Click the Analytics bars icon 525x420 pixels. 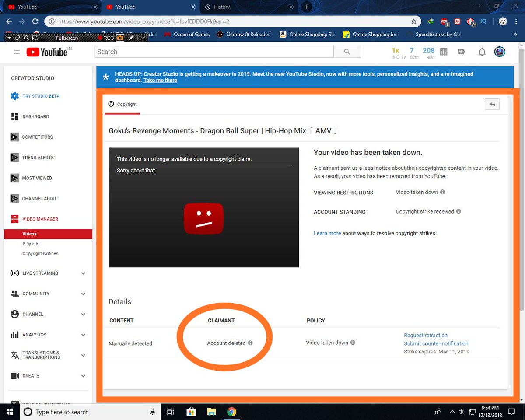[14, 335]
